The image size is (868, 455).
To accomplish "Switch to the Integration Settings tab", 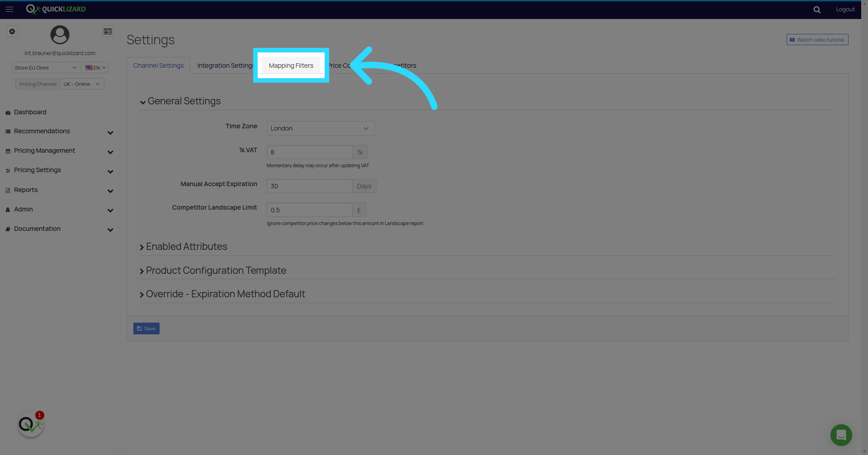I will pyautogui.click(x=225, y=66).
